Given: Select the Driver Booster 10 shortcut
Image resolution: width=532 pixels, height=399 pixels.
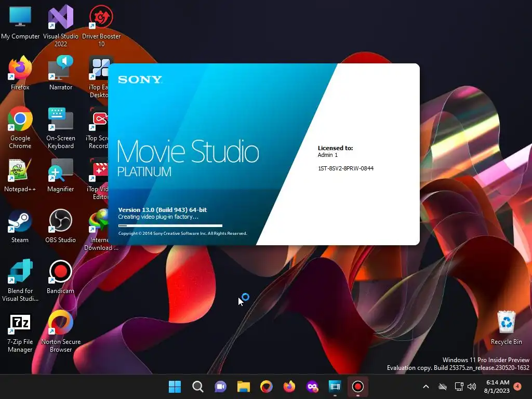Looking at the screenshot, I should (101, 25).
